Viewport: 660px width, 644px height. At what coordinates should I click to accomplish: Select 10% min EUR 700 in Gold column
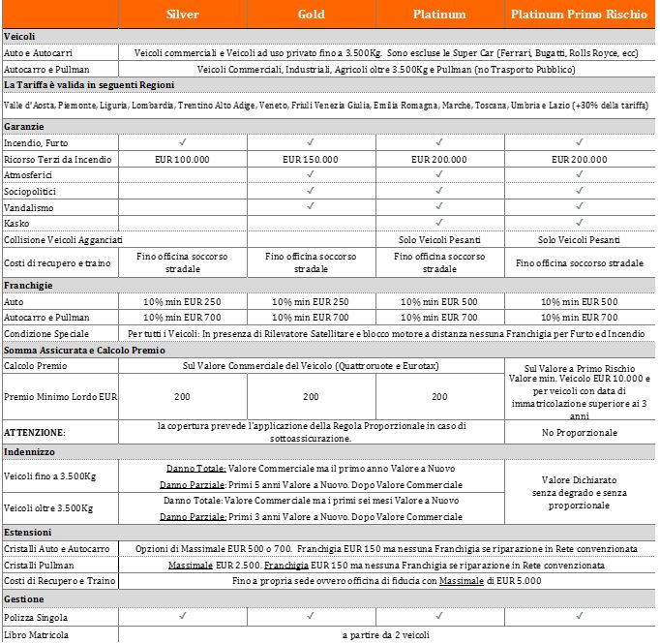coord(311,318)
